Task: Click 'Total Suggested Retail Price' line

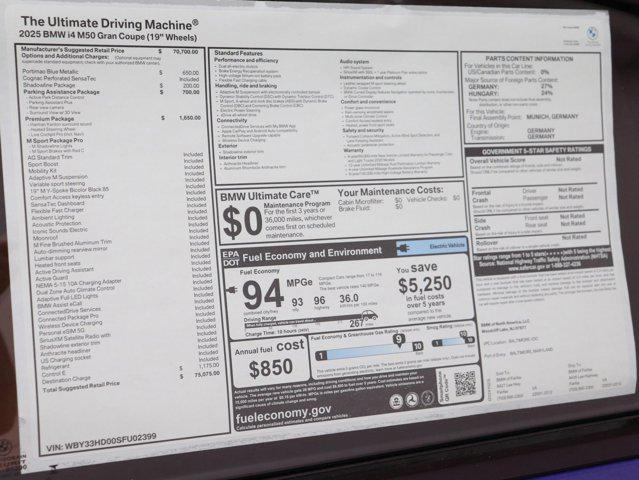Action: coord(81,386)
